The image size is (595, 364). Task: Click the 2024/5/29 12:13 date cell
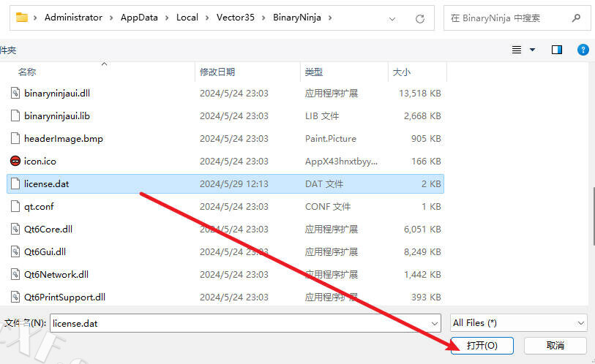233,184
